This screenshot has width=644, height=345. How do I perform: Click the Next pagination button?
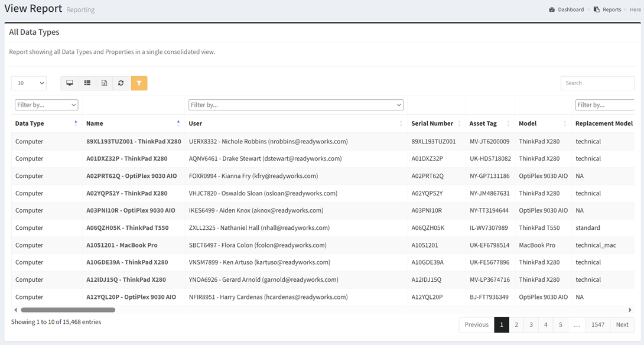(622, 324)
